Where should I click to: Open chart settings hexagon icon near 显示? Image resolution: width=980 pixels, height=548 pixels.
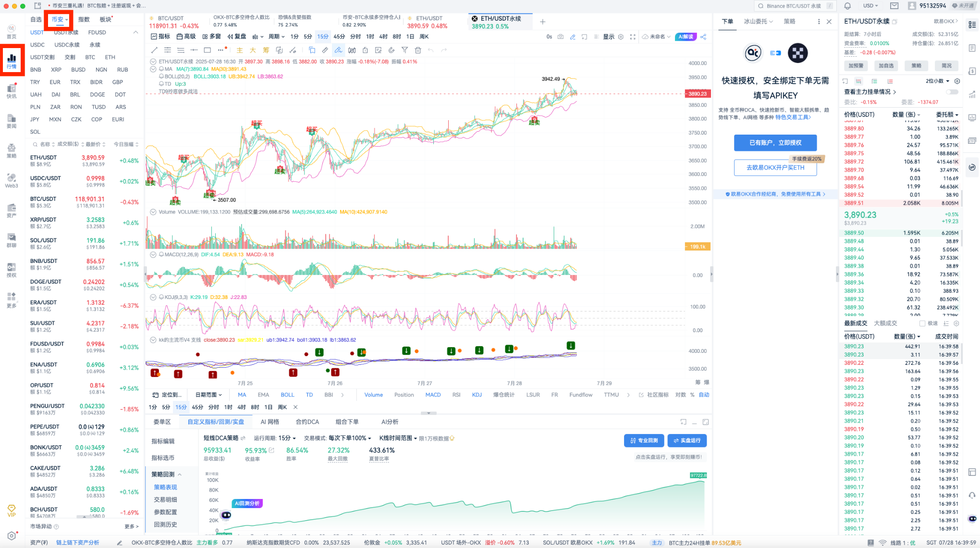tap(621, 37)
